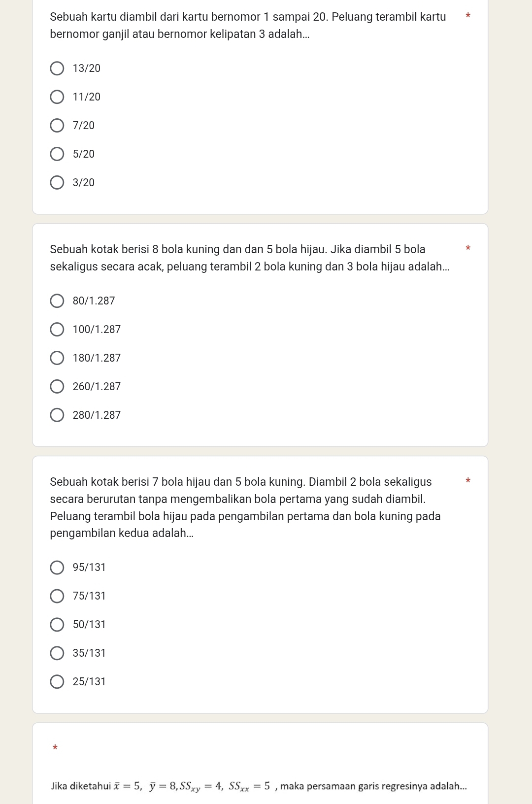Select the 95/131 option
The height and width of the screenshot is (804, 532).
point(57,568)
